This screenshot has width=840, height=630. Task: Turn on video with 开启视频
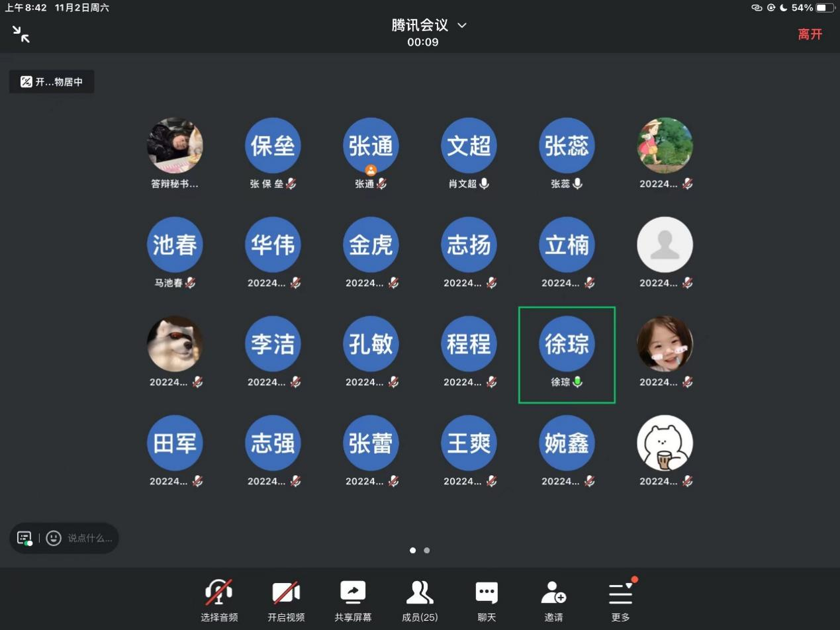point(286,601)
